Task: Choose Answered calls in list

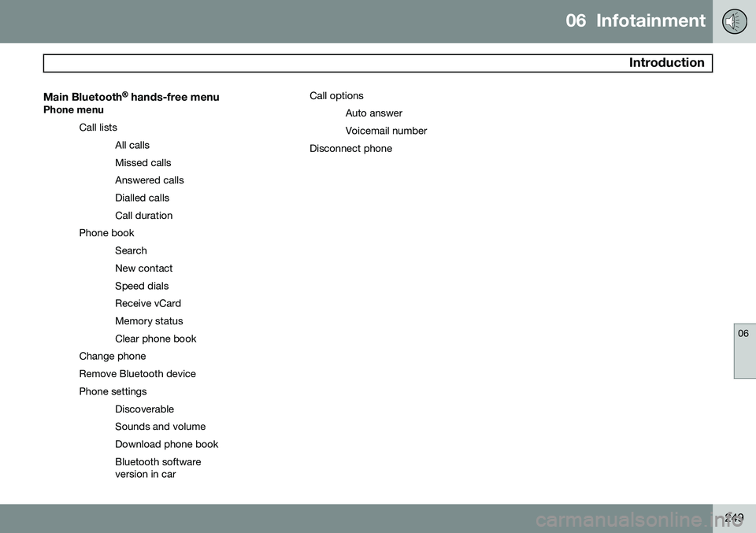Action: pyautogui.click(x=150, y=180)
